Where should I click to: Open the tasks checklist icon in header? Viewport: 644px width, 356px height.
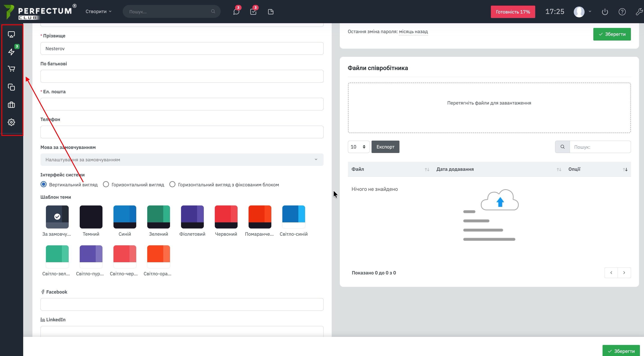point(253,12)
